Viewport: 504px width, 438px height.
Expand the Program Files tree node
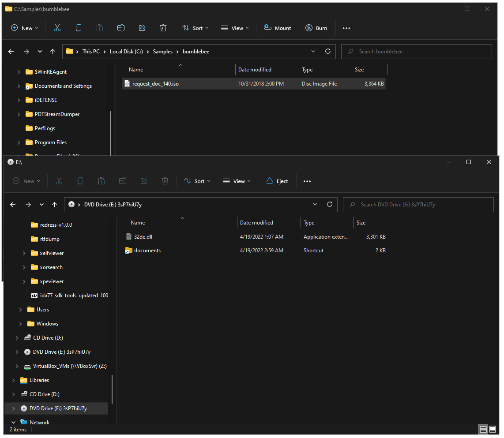point(19,142)
